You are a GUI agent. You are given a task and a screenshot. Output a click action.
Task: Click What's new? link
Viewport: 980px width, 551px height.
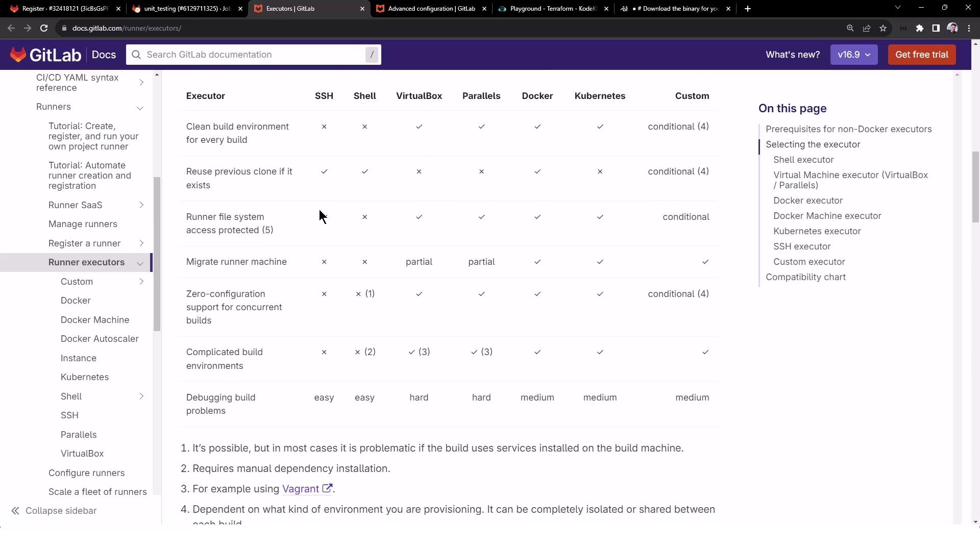(x=793, y=55)
